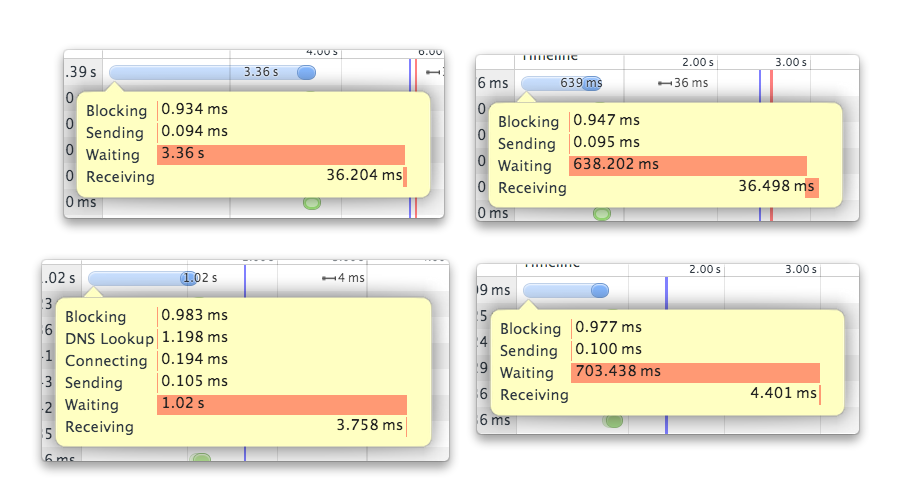
Task: Click the 3.36 s request timeline bar
Action: (x=211, y=72)
